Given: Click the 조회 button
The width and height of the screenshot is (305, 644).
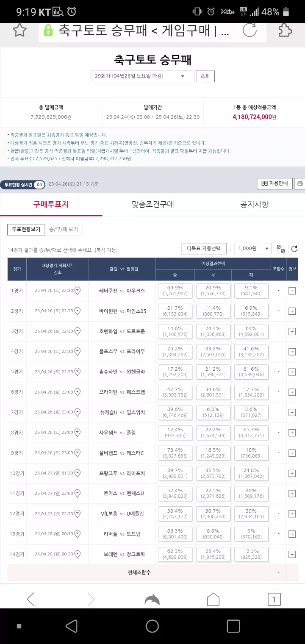Looking at the screenshot, I should (205, 76).
